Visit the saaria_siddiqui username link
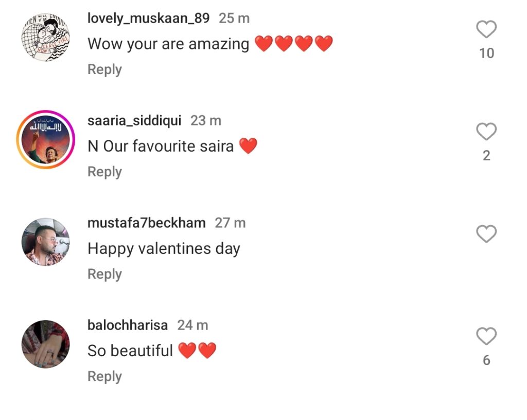This screenshot has height=420, width=527. [x=134, y=121]
